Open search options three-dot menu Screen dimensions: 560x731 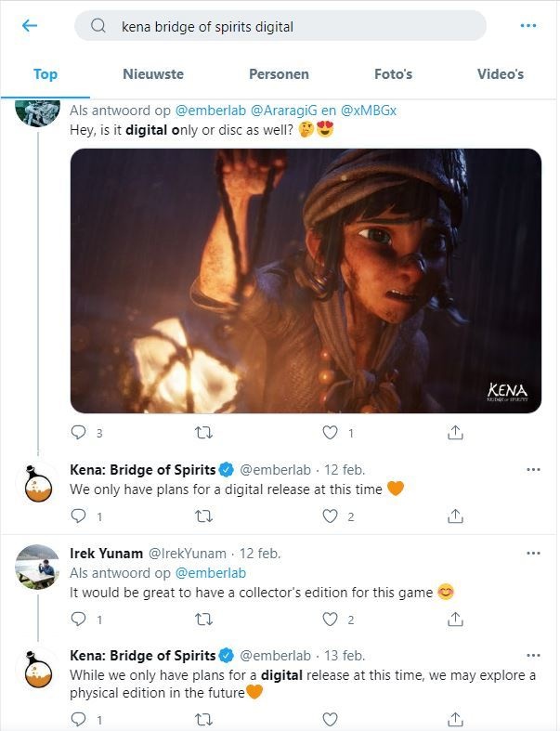(528, 26)
